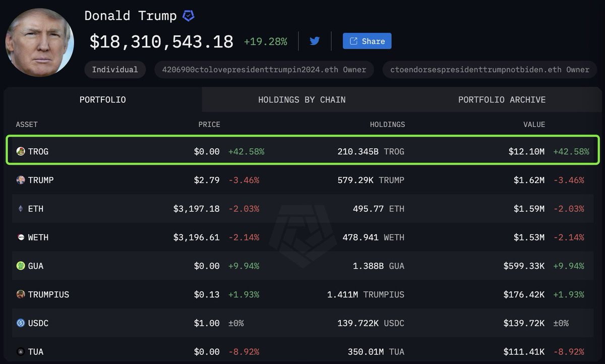Select the VALUE column header
The height and width of the screenshot is (364, 605).
pos(534,125)
